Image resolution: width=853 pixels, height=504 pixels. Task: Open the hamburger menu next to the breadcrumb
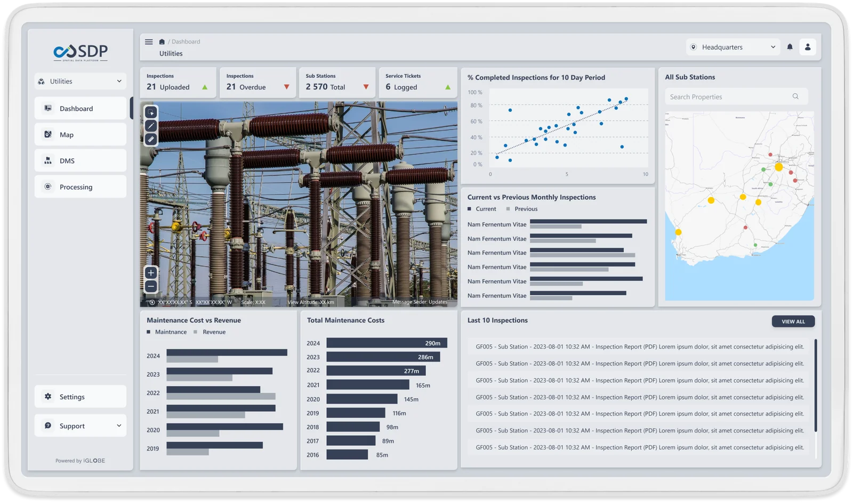(x=148, y=42)
